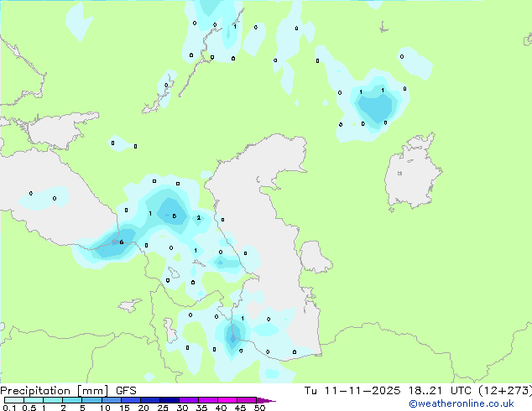Click the 20–25 mm dark blue swatch
Viewport: 532px width, 411px height.
pyautogui.click(x=150, y=400)
